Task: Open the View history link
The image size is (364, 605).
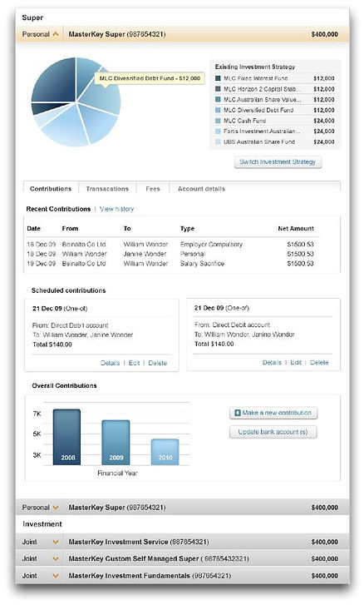Action: 116,209
